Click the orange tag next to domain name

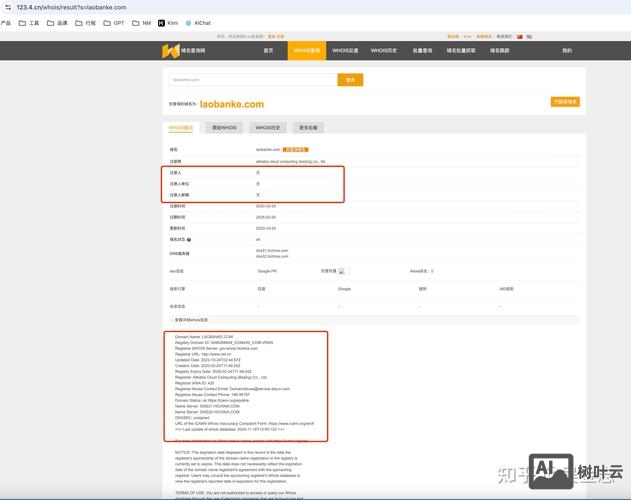coord(294,149)
